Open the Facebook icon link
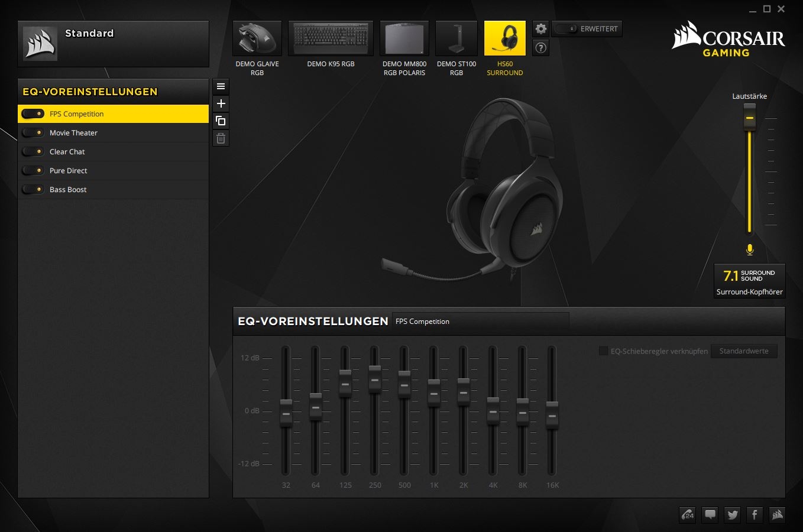 click(755, 515)
